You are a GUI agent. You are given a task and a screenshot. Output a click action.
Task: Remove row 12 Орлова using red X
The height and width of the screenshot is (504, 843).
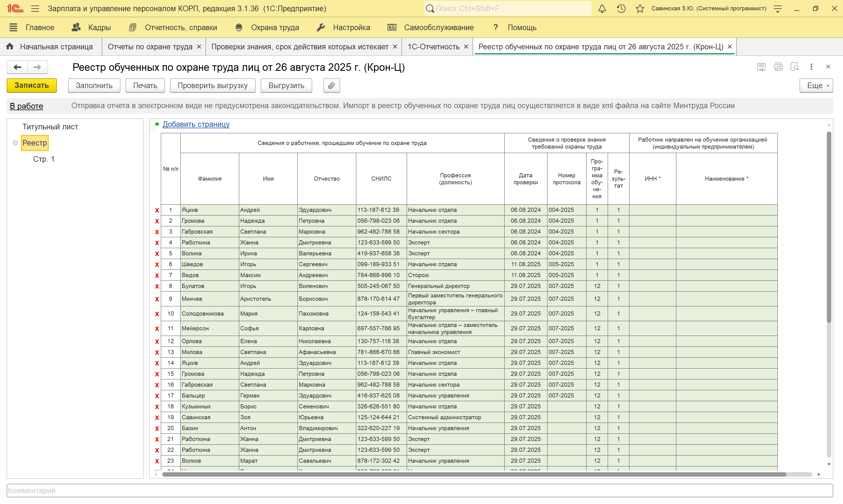click(x=157, y=341)
